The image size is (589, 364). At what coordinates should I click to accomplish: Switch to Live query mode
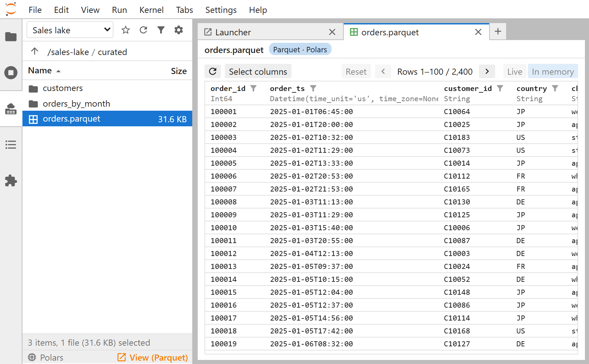click(515, 71)
